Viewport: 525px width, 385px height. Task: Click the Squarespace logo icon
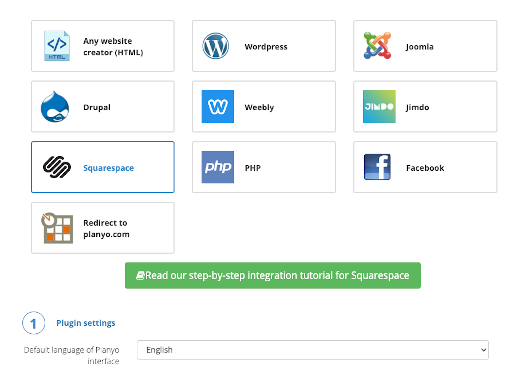57,167
